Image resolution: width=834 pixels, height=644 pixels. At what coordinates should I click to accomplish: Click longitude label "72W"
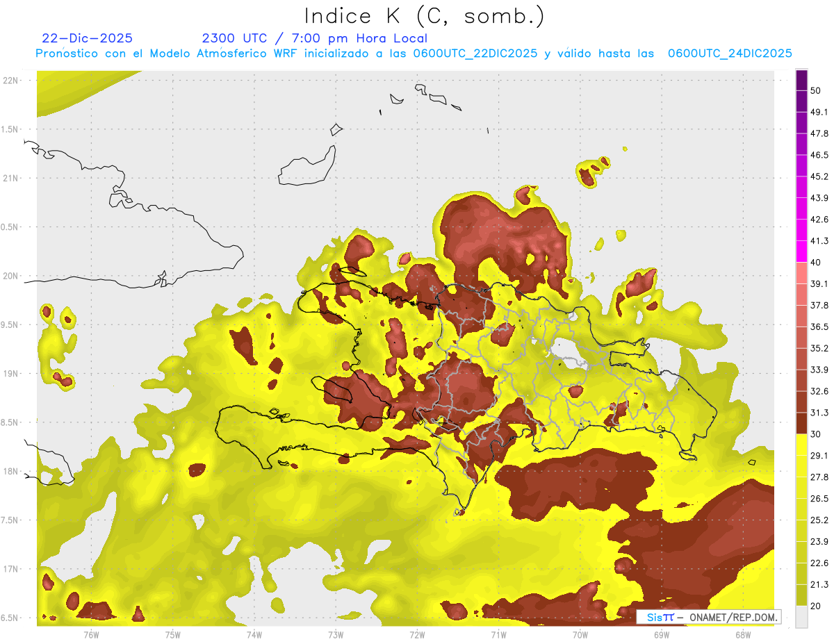417,635
